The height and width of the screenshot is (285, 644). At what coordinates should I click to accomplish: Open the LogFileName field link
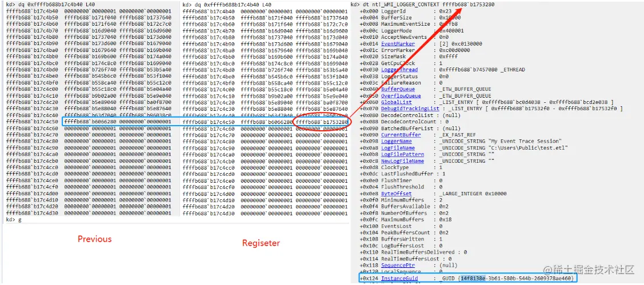point(398,148)
